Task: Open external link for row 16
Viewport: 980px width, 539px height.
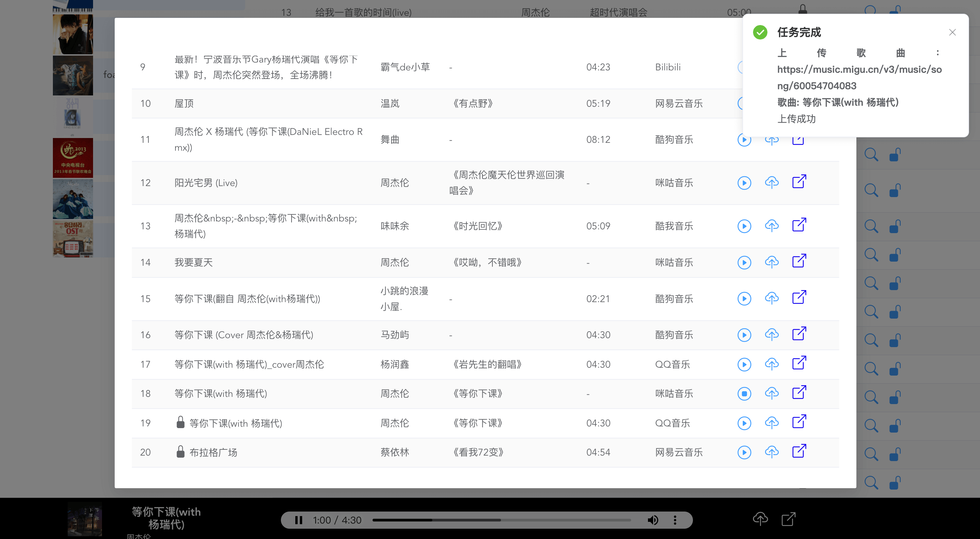Action: (x=799, y=334)
